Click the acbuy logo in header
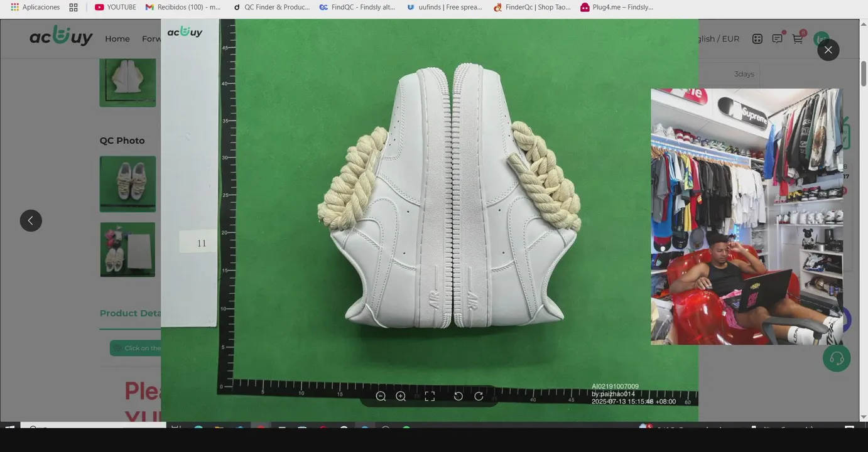Viewport: 868px width, 452px height. 61,36
